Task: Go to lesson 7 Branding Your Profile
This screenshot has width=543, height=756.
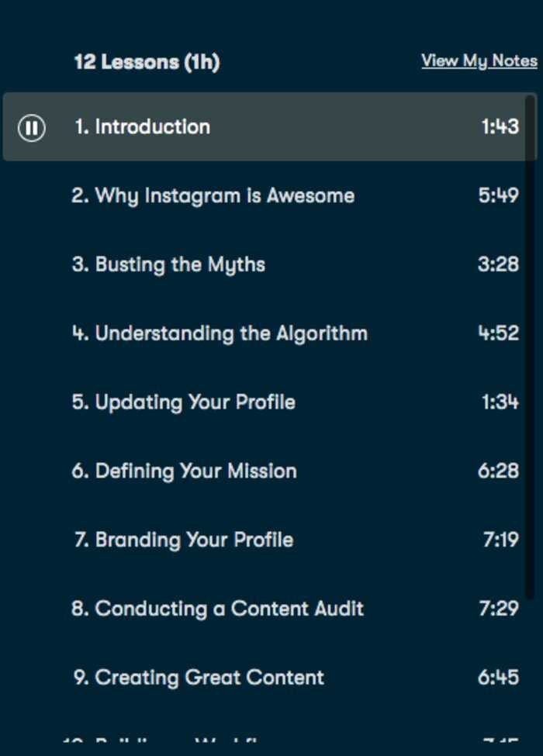Action: [x=270, y=540]
